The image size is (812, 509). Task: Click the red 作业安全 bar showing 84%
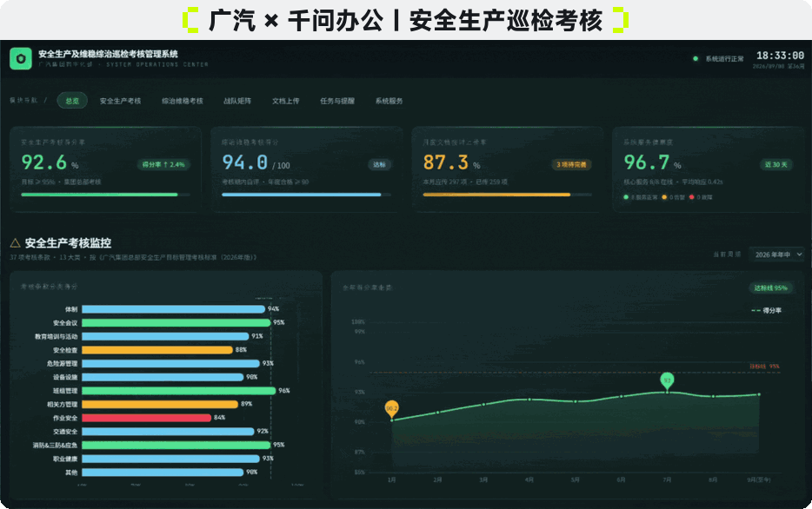[x=147, y=418]
